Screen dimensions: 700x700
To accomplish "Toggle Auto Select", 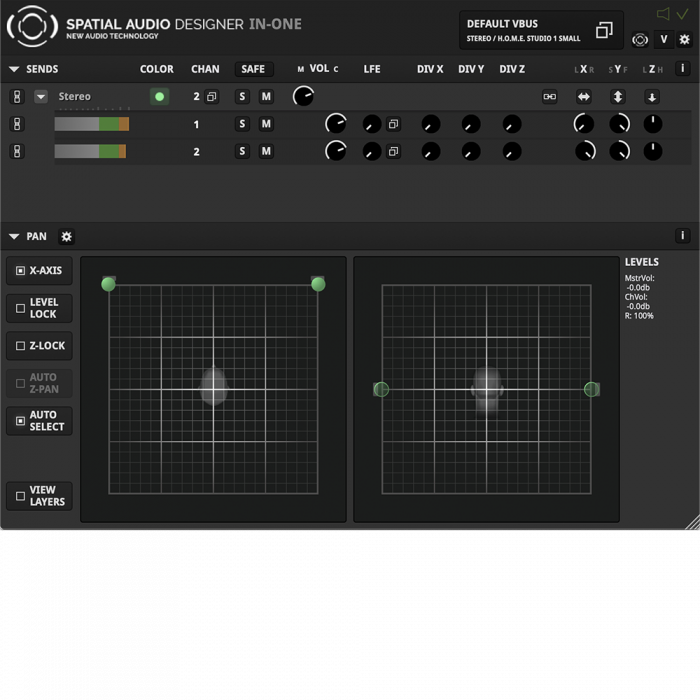I will tap(39, 421).
